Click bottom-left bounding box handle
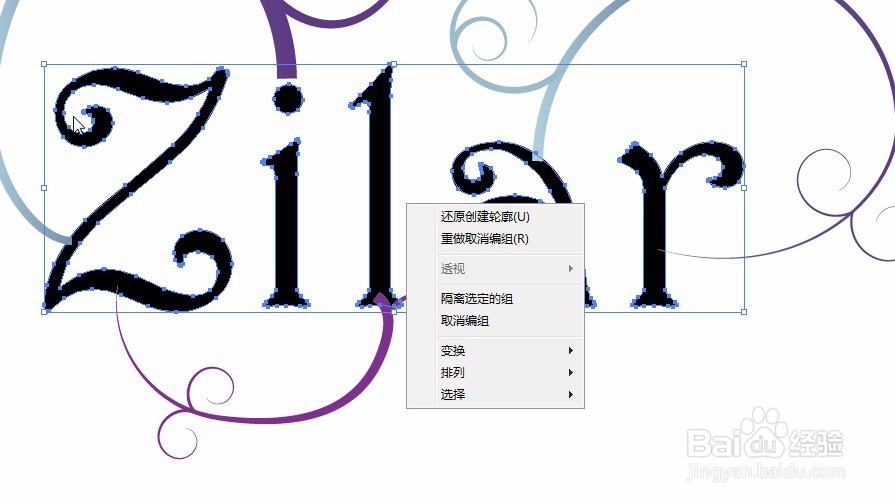 [x=44, y=312]
